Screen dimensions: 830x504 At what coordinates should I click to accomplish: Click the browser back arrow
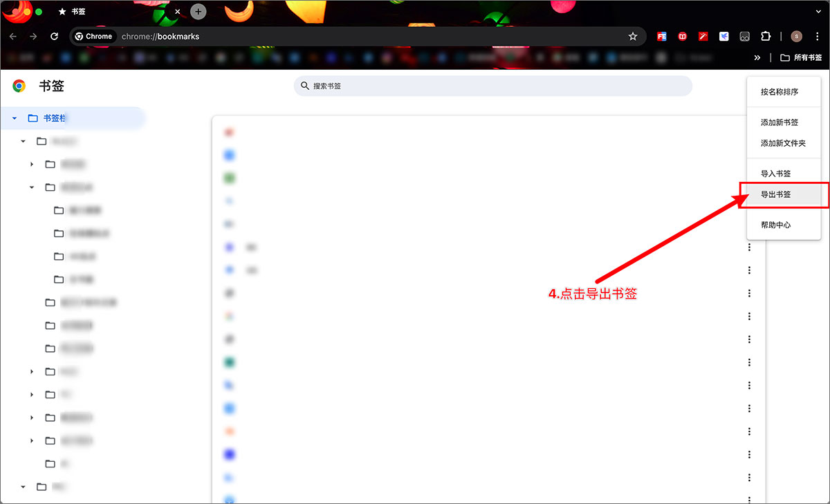click(13, 37)
